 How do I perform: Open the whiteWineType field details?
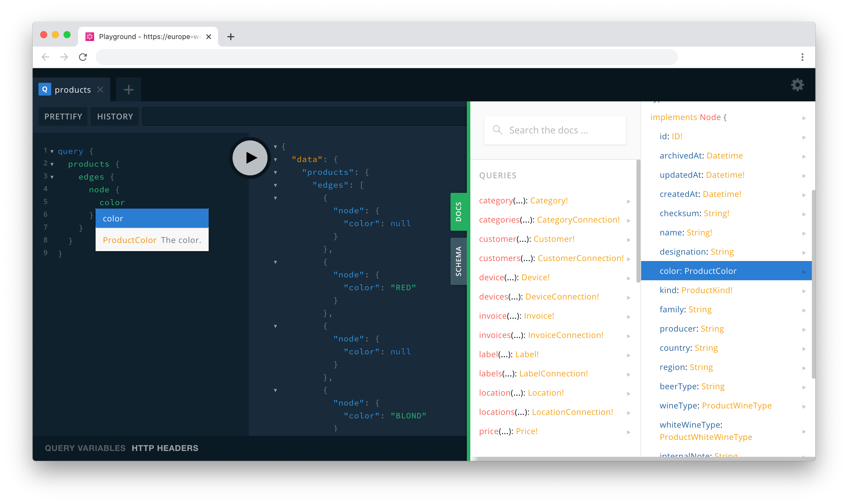[x=726, y=431]
